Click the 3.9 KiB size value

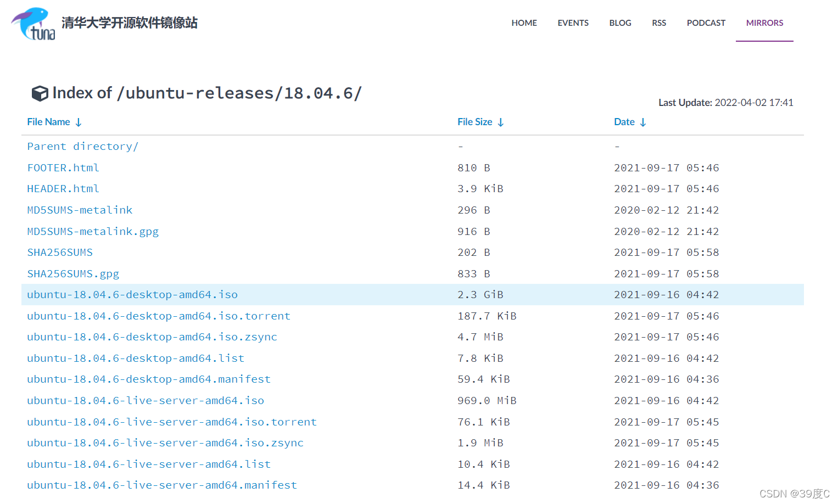[x=481, y=189]
